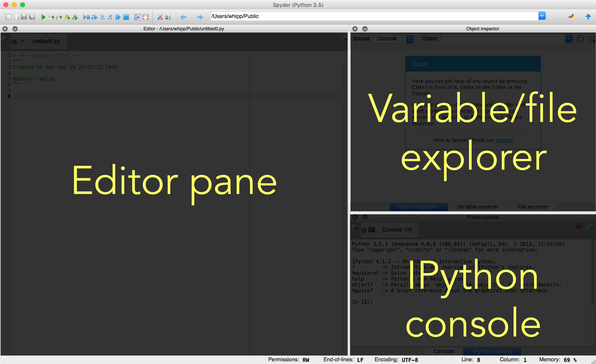Step into function debug icon

pos(102,17)
